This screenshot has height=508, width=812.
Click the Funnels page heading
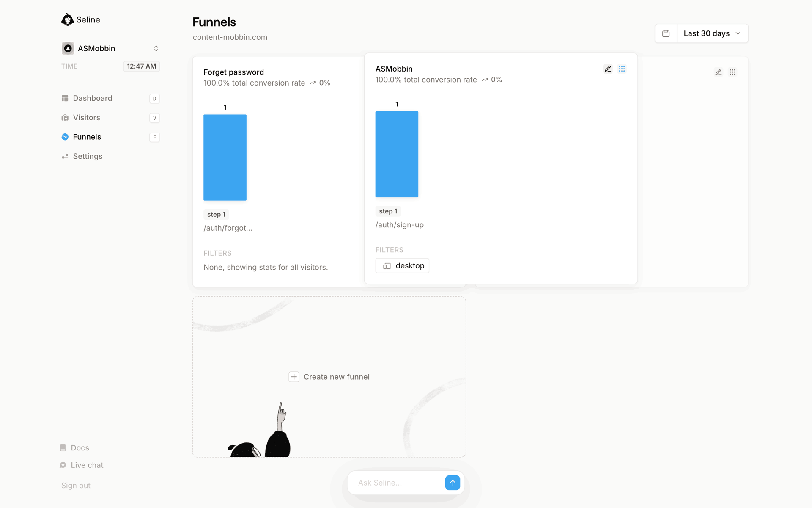pyautogui.click(x=214, y=22)
